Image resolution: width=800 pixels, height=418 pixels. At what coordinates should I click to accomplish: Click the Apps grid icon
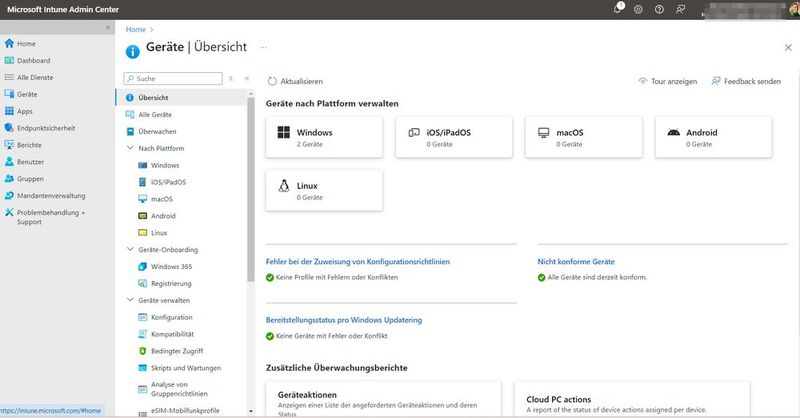pos(9,111)
